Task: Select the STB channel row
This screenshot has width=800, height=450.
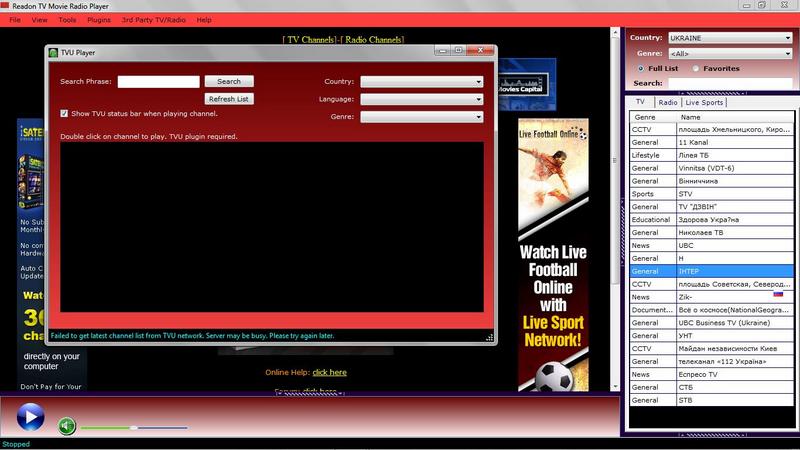Action: pyautogui.click(x=712, y=401)
